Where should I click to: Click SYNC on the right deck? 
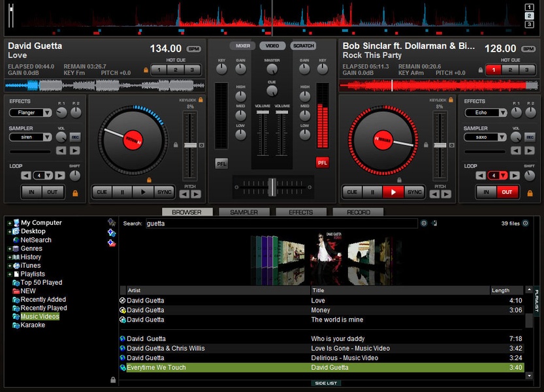click(x=414, y=192)
